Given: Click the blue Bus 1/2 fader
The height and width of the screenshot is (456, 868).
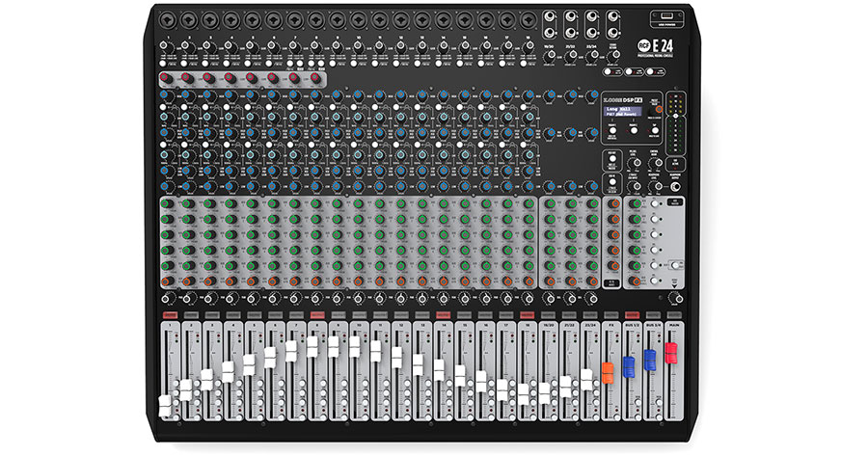Looking at the screenshot, I should (x=630, y=365).
